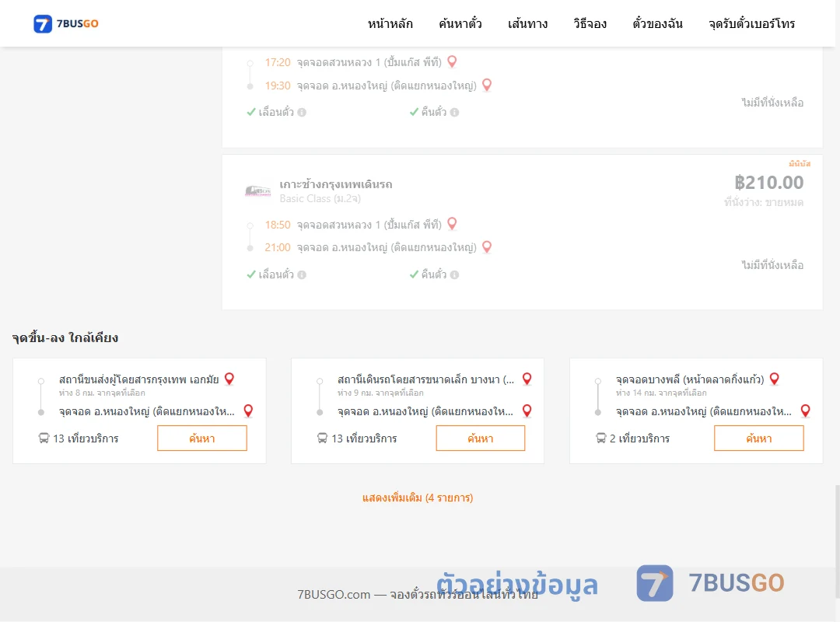Open the ค้นหาตั๋ว menu item
840x622 pixels.
tap(460, 23)
